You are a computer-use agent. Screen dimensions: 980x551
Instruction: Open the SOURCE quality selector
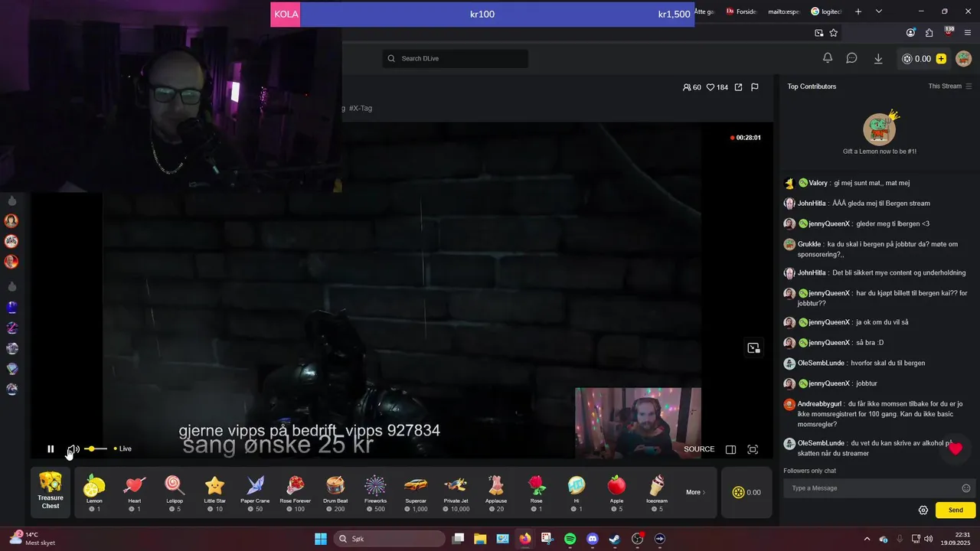(x=699, y=449)
